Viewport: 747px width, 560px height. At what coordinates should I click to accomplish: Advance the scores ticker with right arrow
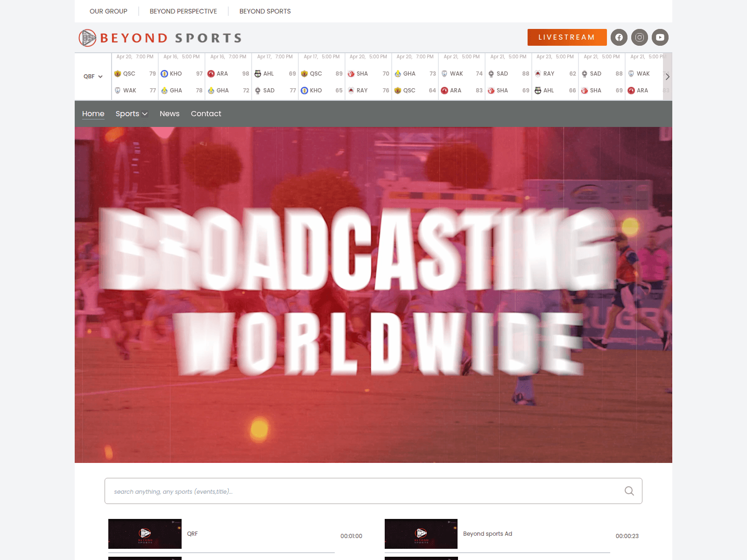[668, 77]
